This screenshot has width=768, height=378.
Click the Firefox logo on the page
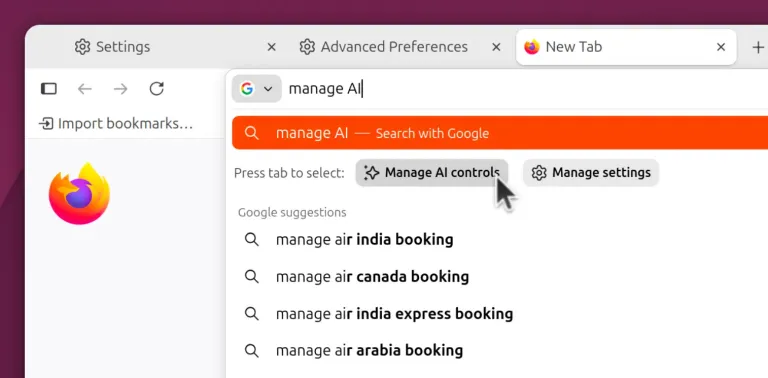click(x=79, y=193)
